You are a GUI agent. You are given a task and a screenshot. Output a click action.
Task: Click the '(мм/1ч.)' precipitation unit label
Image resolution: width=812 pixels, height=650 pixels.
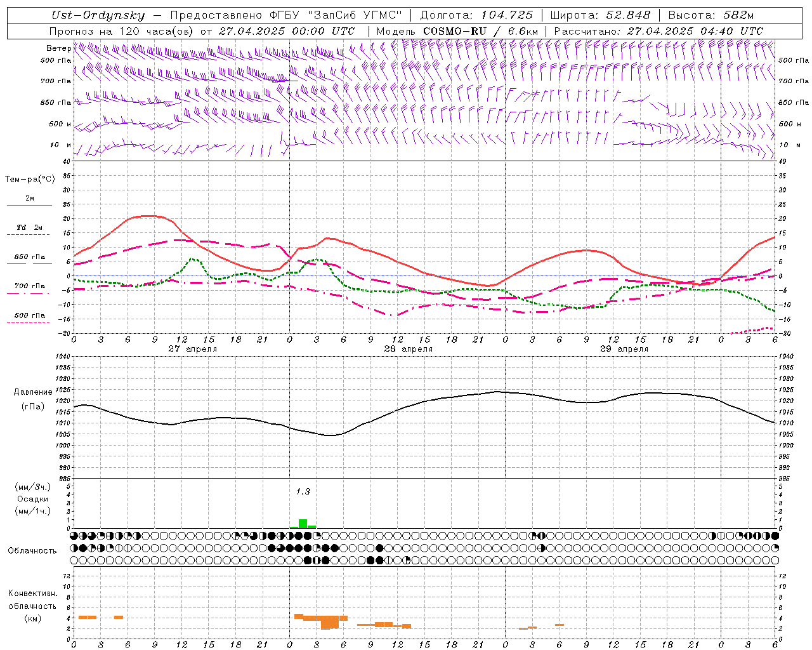[x=33, y=511]
